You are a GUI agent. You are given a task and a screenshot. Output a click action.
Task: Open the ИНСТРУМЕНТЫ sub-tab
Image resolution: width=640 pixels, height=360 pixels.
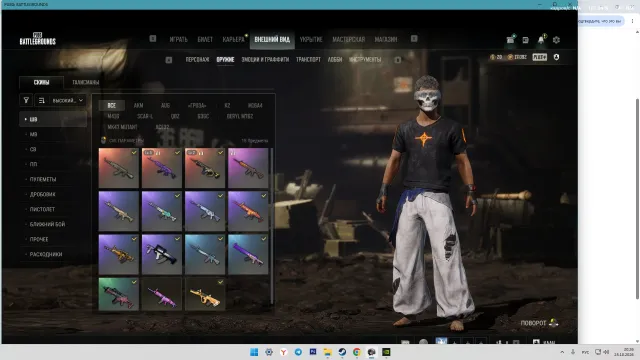365,60
